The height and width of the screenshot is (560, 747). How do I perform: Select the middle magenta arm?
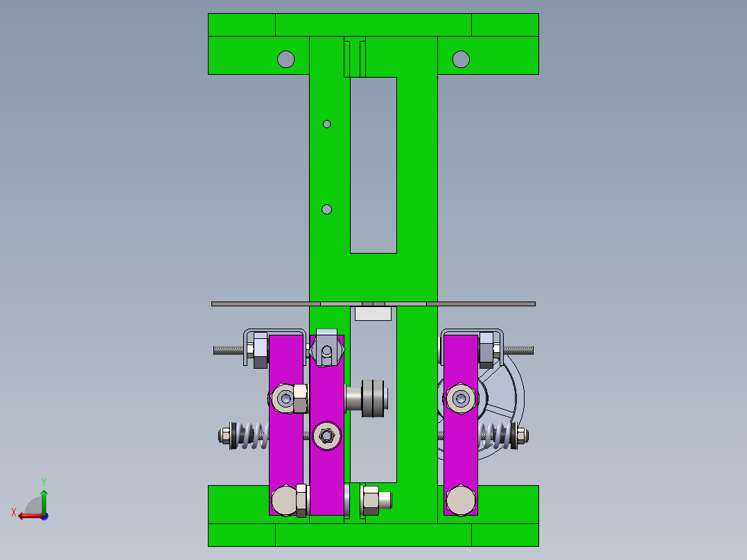[x=327, y=424]
